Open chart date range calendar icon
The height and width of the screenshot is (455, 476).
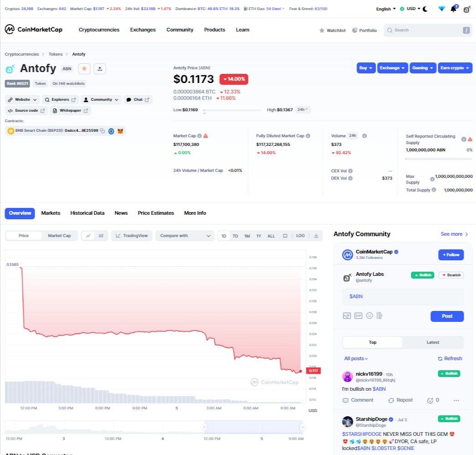(x=285, y=236)
